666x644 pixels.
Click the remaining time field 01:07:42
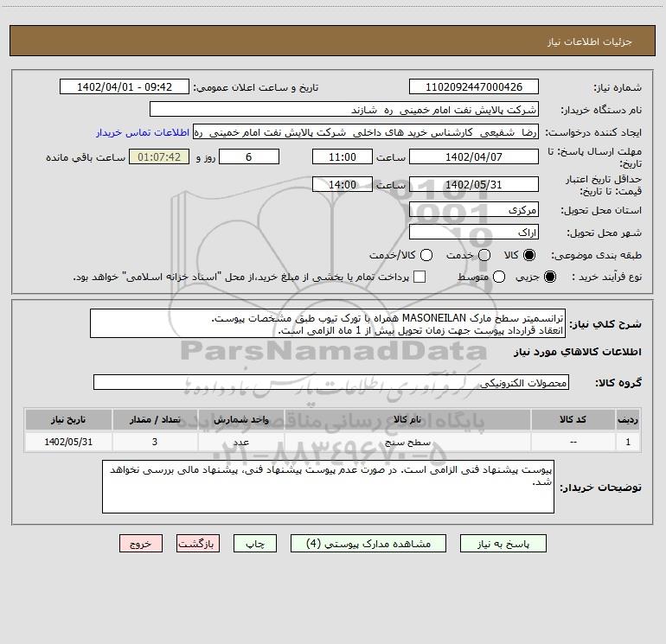coord(159,157)
